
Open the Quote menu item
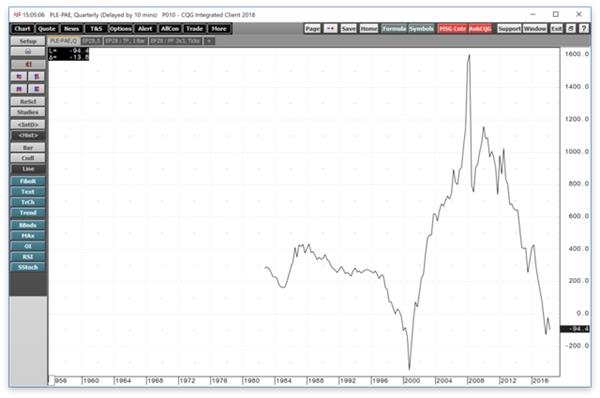[x=47, y=29]
